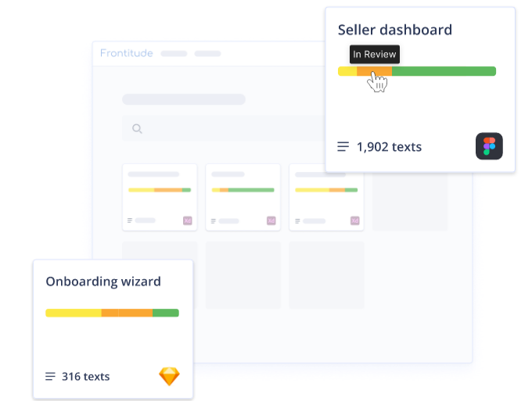Viewport: 532px width, 401px height.
Task: Click the Xd icon on second small project card
Action: click(x=271, y=220)
